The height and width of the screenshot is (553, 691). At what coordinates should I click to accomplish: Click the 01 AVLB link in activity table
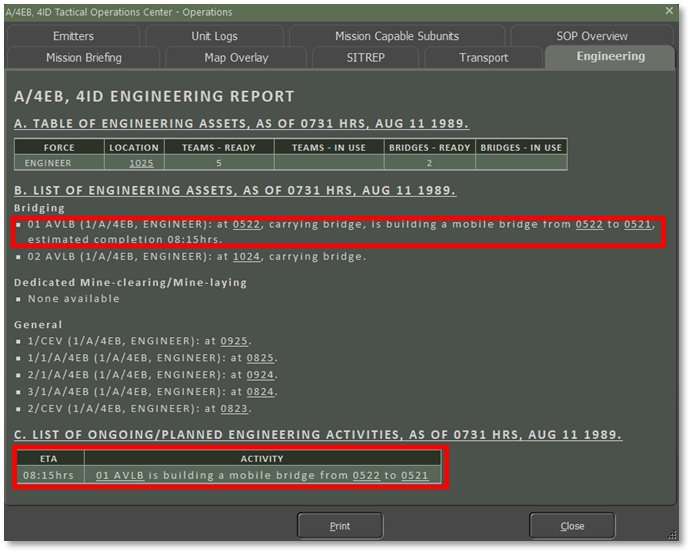point(120,476)
